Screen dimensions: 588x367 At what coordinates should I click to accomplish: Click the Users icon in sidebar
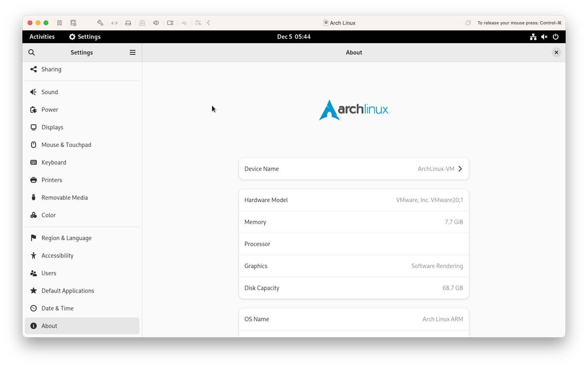pos(34,273)
